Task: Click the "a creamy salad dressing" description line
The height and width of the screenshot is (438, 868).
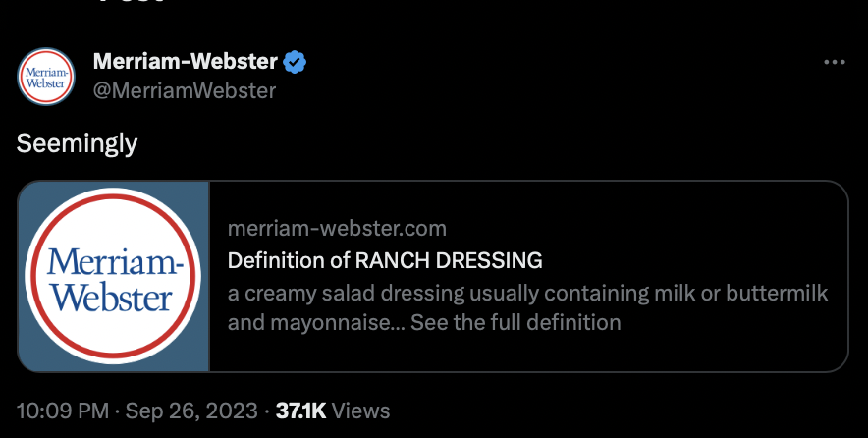Action: pos(527,294)
